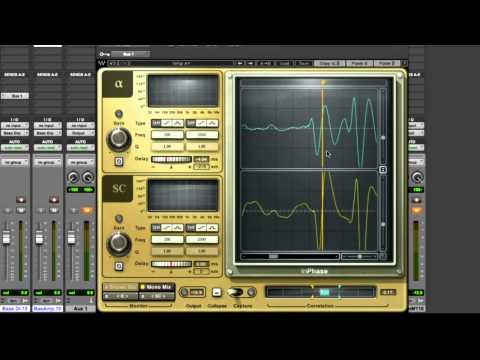Select shelf filter type on alpha channel

coord(167,123)
